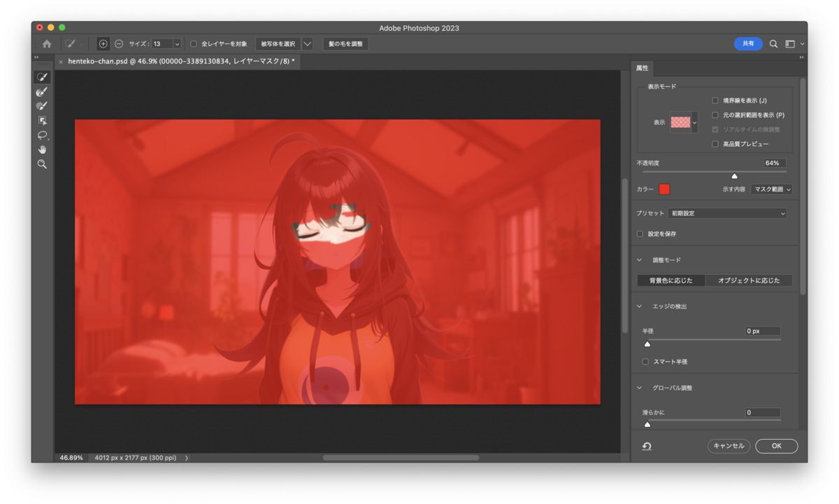Choose オブジェクトに応じた refine mode
The image size is (839, 504).
coord(749,280)
